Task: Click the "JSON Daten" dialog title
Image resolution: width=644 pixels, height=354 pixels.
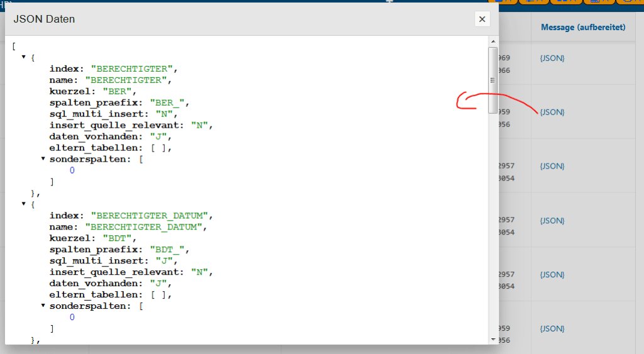Action: point(44,19)
